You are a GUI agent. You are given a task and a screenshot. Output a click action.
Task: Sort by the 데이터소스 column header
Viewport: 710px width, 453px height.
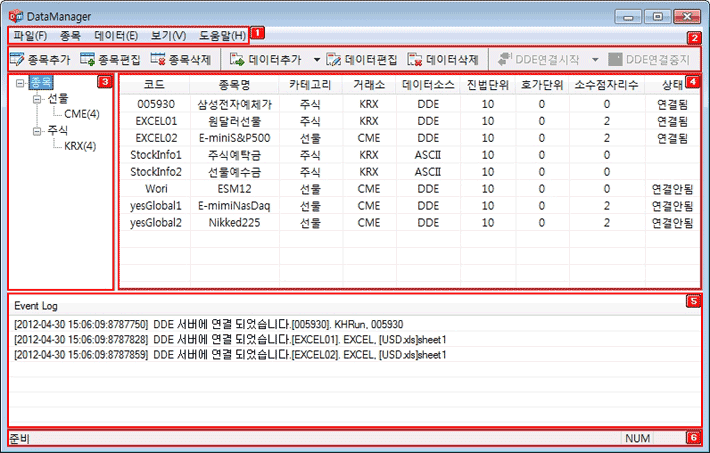click(429, 84)
